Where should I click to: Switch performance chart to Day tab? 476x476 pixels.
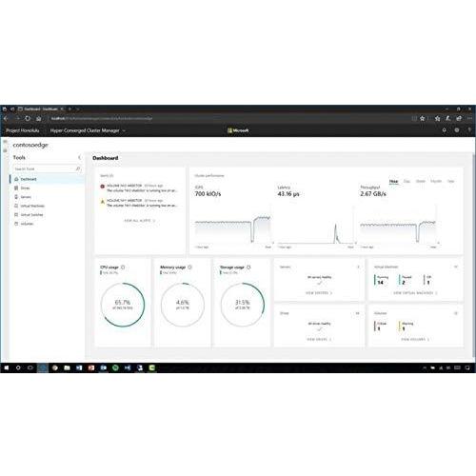tap(407, 181)
